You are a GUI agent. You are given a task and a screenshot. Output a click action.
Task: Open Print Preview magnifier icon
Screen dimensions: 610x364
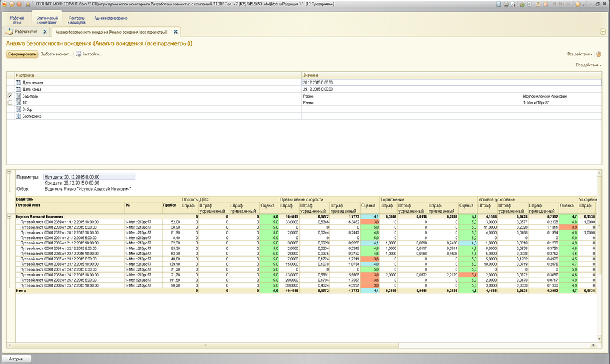[513, 4]
